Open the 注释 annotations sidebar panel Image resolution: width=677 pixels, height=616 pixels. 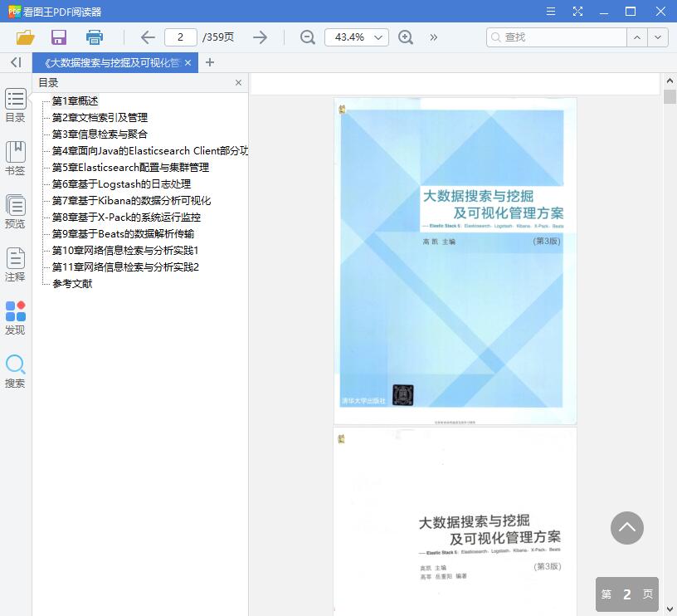[15, 264]
